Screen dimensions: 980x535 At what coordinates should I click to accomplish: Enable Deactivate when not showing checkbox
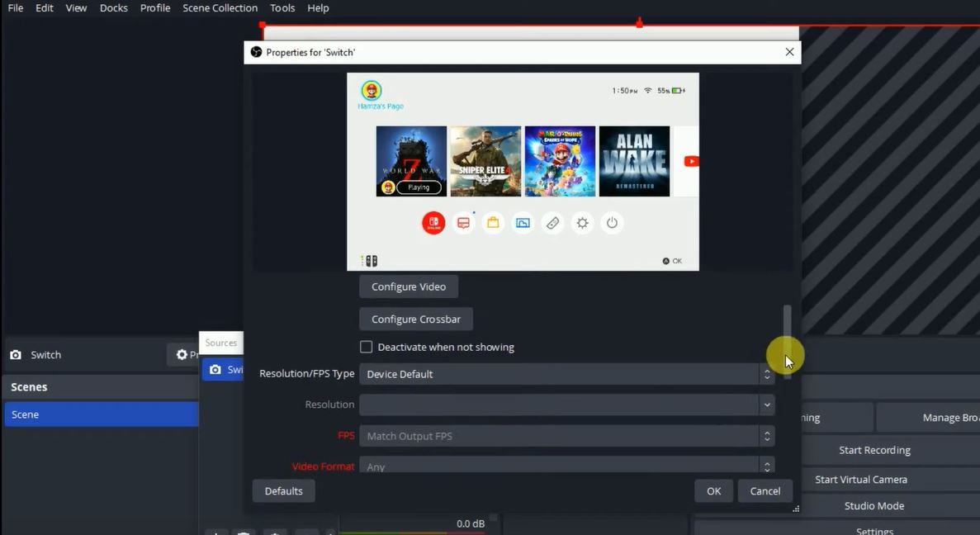tap(367, 347)
